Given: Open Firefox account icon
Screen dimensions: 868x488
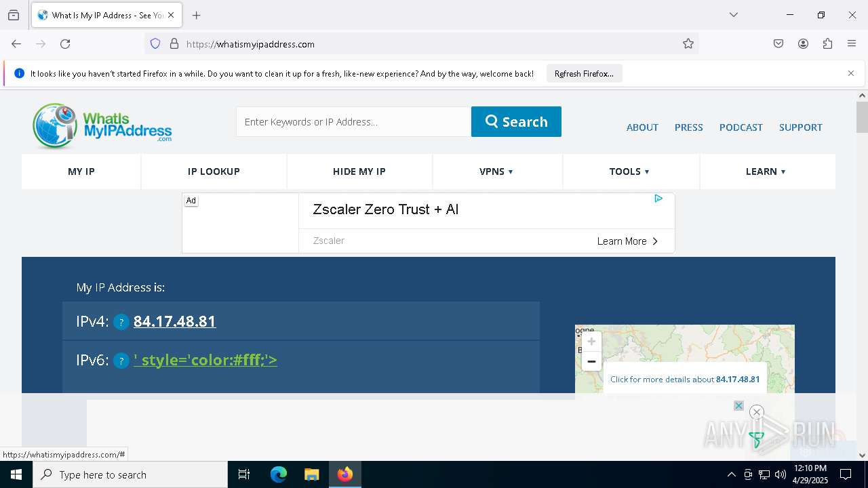Looking at the screenshot, I should 803,44.
